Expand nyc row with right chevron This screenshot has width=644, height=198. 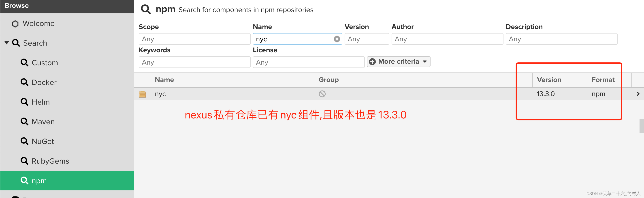click(x=638, y=94)
